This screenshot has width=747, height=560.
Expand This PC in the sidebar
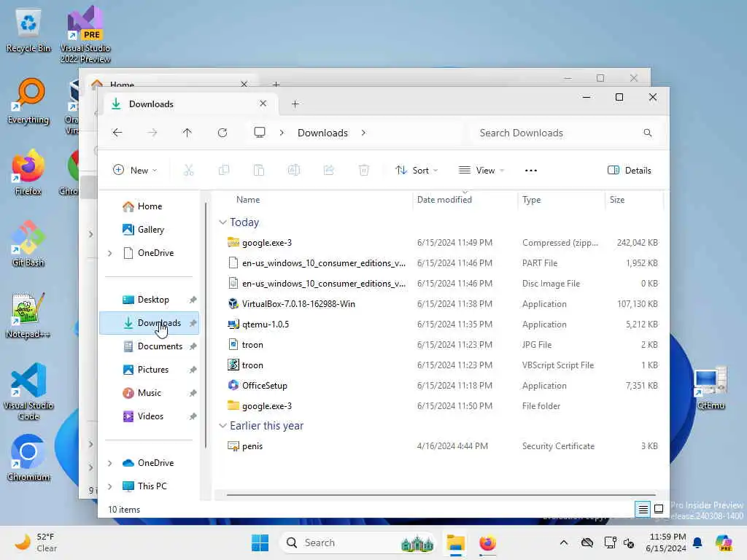coord(110,486)
